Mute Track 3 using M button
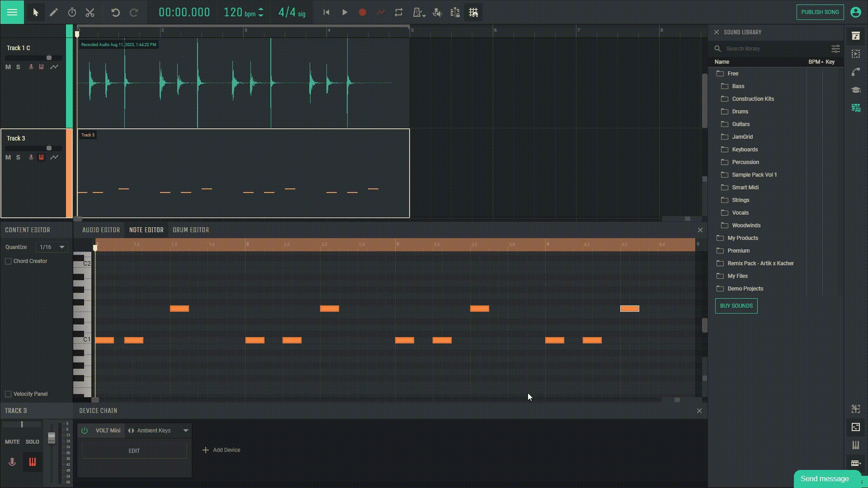 pyautogui.click(x=8, y=157)
